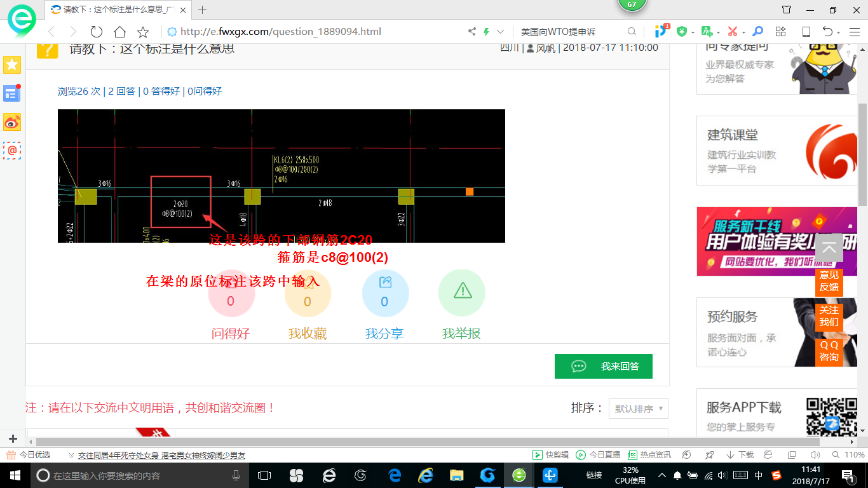Select the 请教下 question tab
Screen dimensions: 868x488
(119, 10)
